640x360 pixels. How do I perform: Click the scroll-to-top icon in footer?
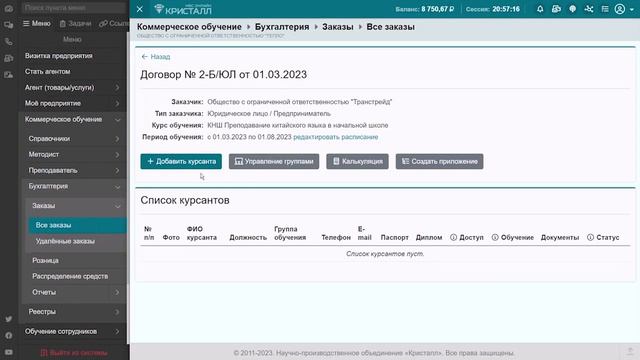click(630, 351)
